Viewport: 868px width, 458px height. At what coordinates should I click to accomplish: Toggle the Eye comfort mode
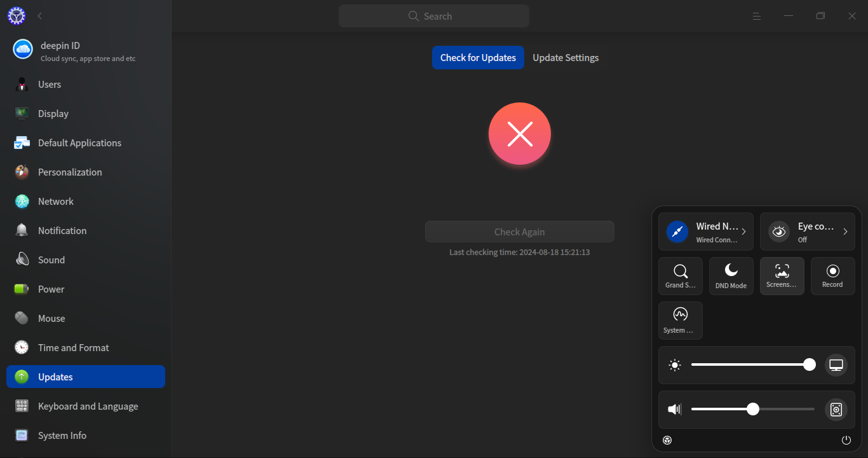pos(779,232)
